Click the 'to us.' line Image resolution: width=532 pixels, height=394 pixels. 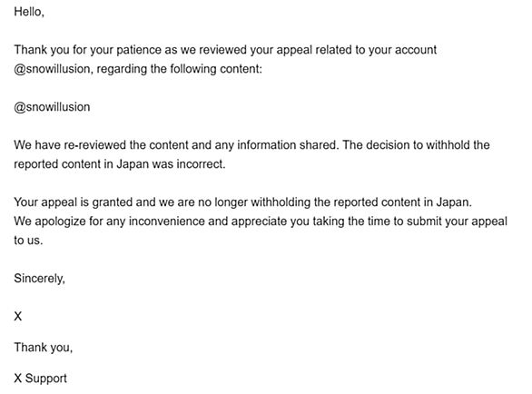28,241
